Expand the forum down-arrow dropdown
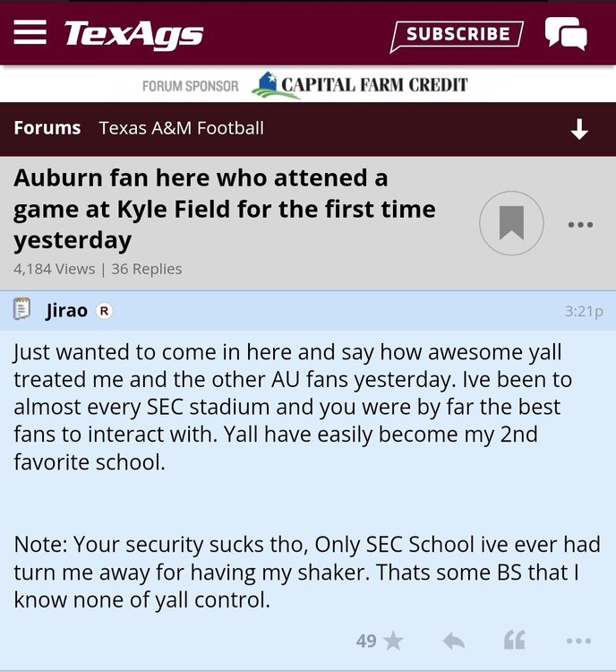 (x=579, y=130)
